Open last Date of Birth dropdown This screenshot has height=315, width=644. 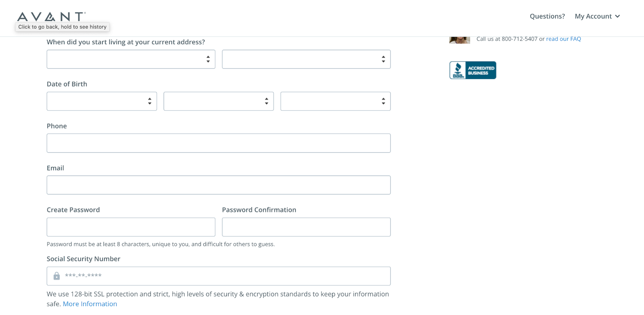click(x=336, y=101)
